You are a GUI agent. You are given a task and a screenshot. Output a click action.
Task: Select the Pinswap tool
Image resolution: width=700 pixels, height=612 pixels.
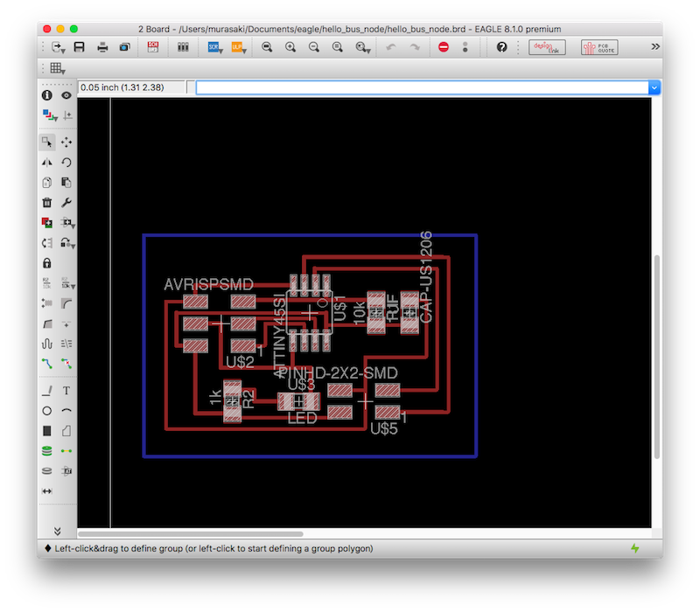click(x=47, y=243)
